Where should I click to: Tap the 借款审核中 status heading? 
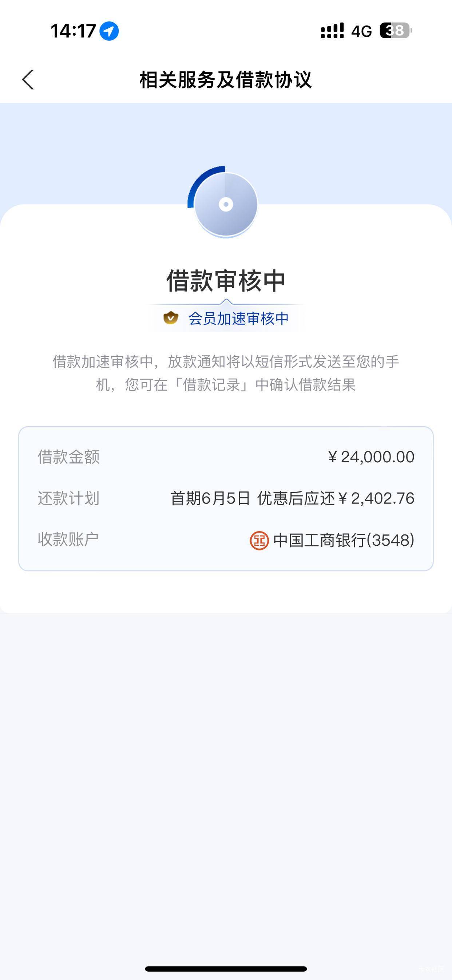[x=226, y=281]
